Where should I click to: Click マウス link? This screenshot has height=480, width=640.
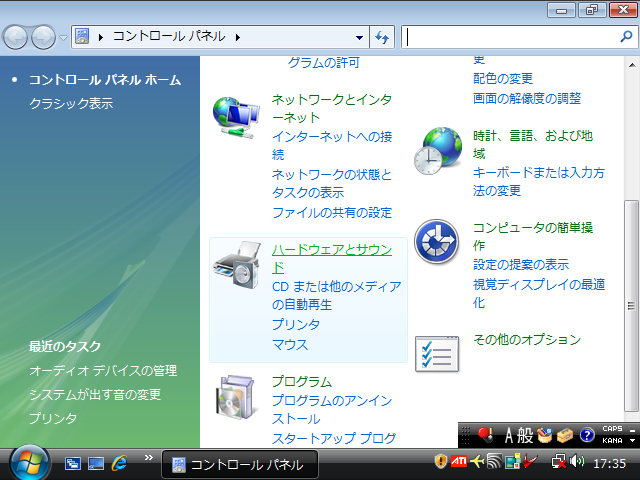coord(290,345)
